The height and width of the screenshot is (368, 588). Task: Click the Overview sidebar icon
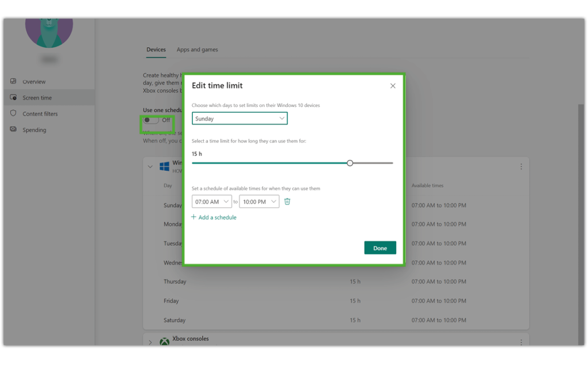pyautogui.click(x=13, y=82)
